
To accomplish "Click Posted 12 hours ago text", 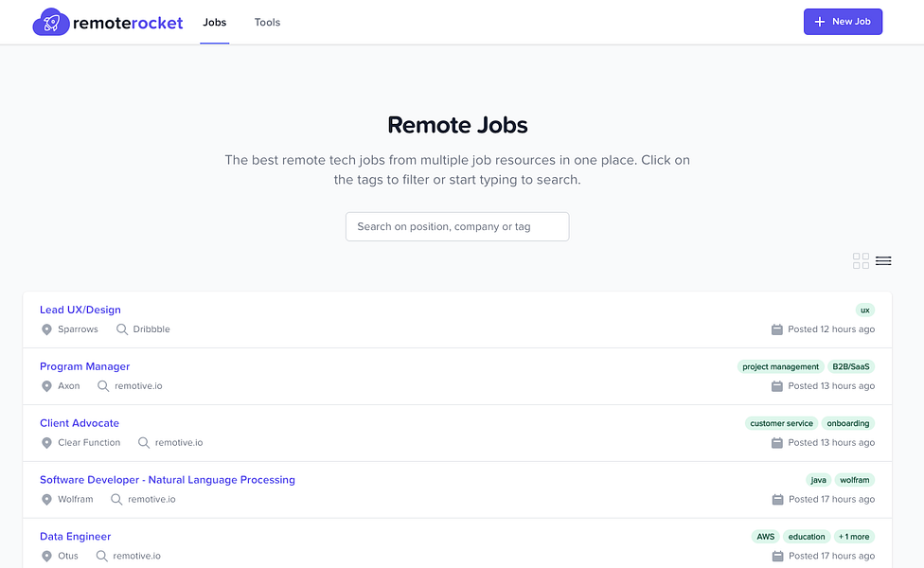I will click(831, 329).
